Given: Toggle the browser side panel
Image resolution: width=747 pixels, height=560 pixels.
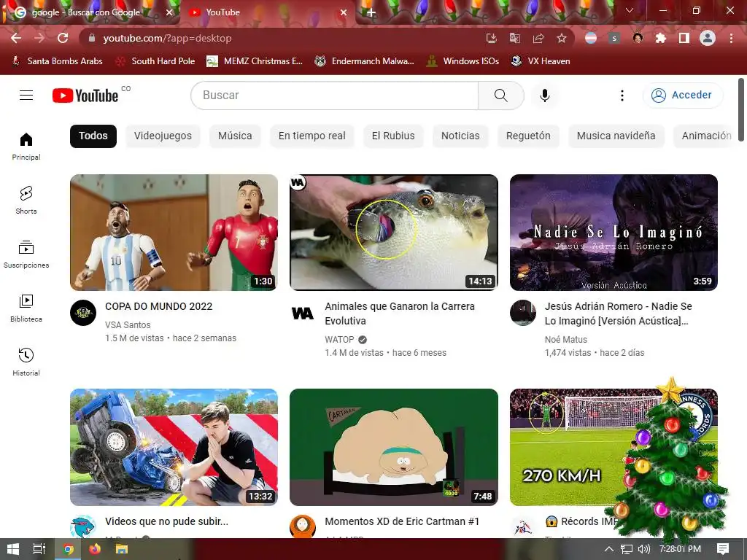Looking at the screenshot, I should click(684, 38).
